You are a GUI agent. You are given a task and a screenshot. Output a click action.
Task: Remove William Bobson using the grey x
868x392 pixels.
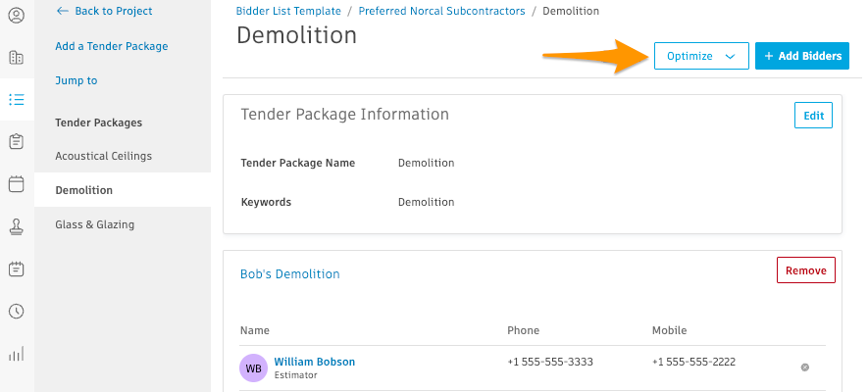point(805,367)
